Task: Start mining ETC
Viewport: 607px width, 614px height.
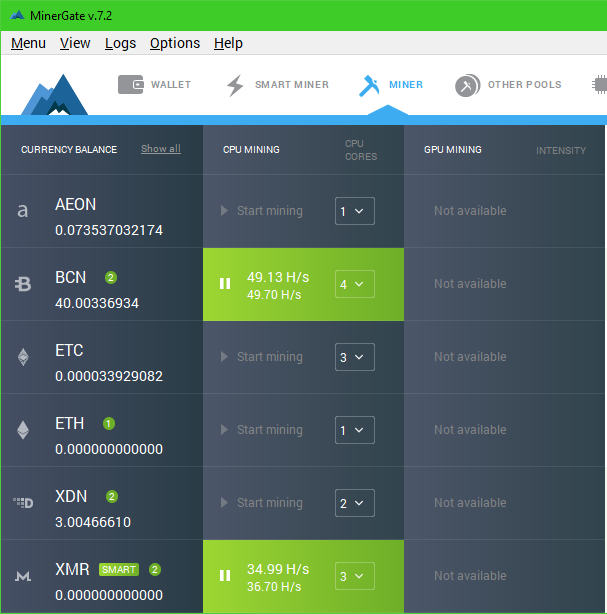Action: (x=262, y=357)
